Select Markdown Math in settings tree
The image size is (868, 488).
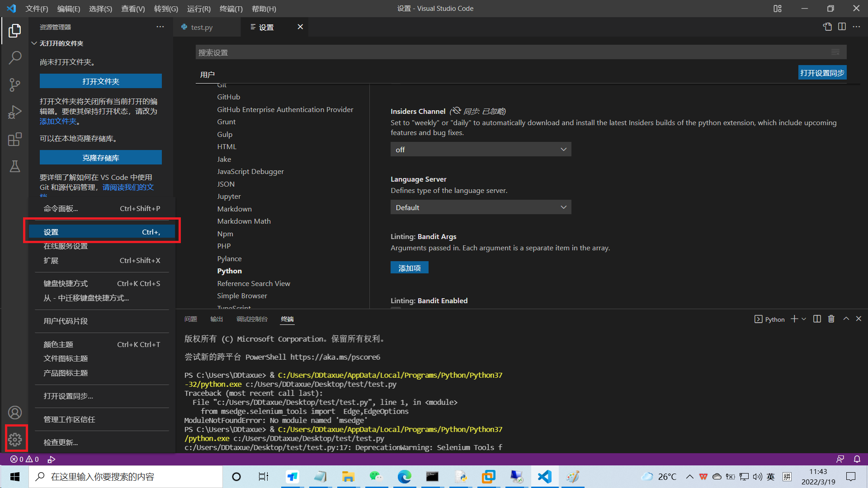click(x=244, y=221)
